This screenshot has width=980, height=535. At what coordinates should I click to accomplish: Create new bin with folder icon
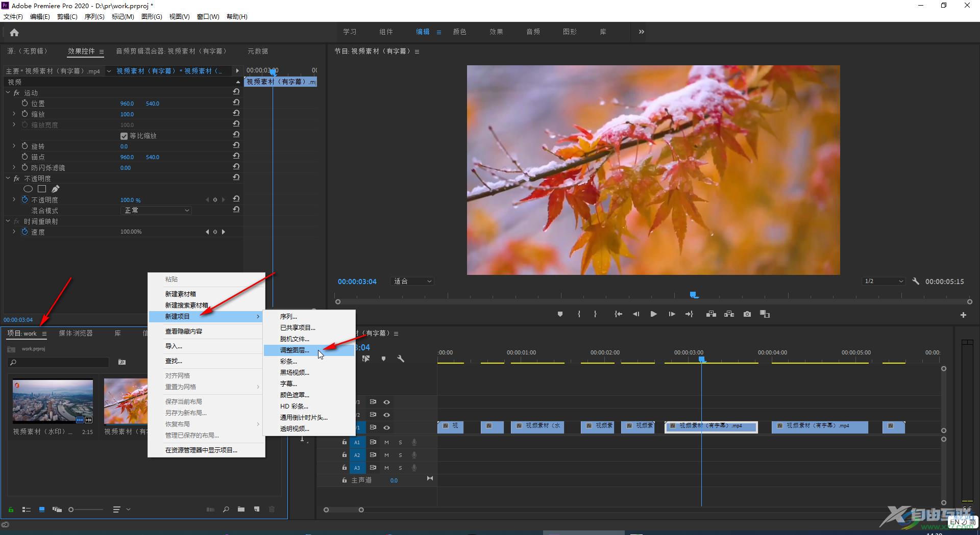[x=241, y=509]
